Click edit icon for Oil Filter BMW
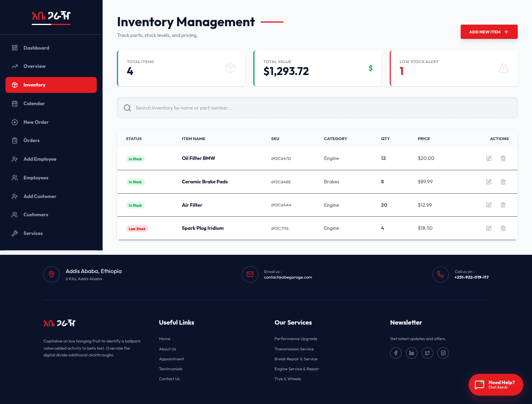 click(489, 158)
